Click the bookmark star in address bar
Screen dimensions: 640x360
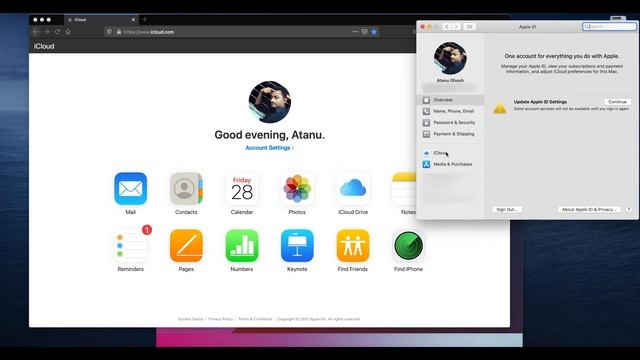click(x=374, y=32)
